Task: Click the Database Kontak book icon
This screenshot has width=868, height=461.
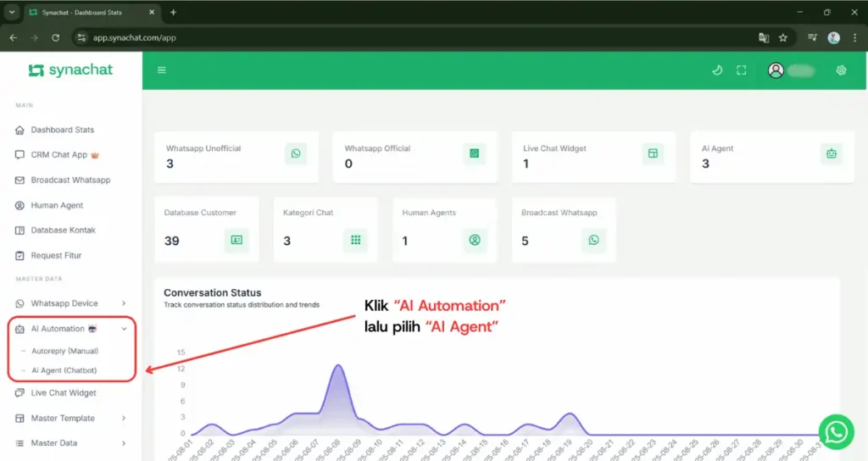Action: (19, 230)
